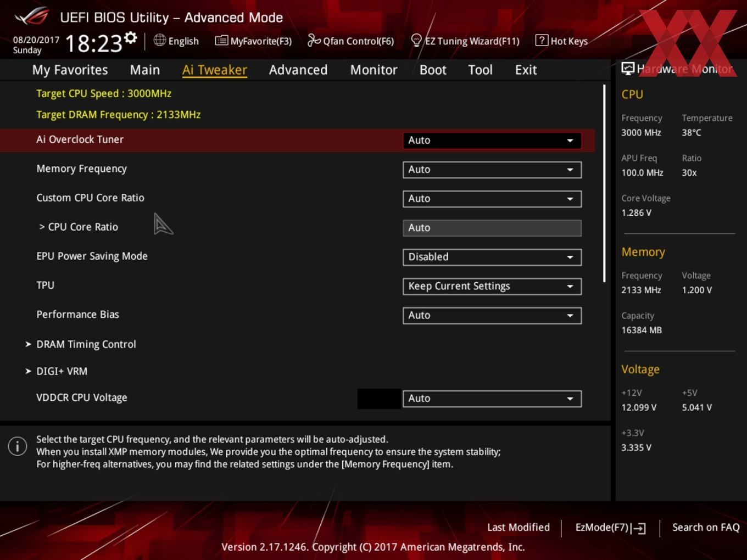Click the 18:23 clock display
Screen dimensions: 747x560
pyautogui.click(x=93, y=43)
